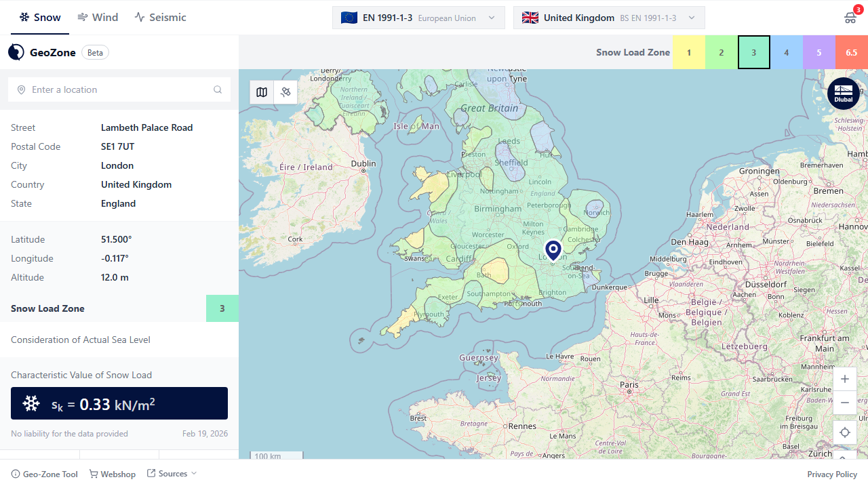
Task: Click the Diubal logo on the map
Action: 843,93
